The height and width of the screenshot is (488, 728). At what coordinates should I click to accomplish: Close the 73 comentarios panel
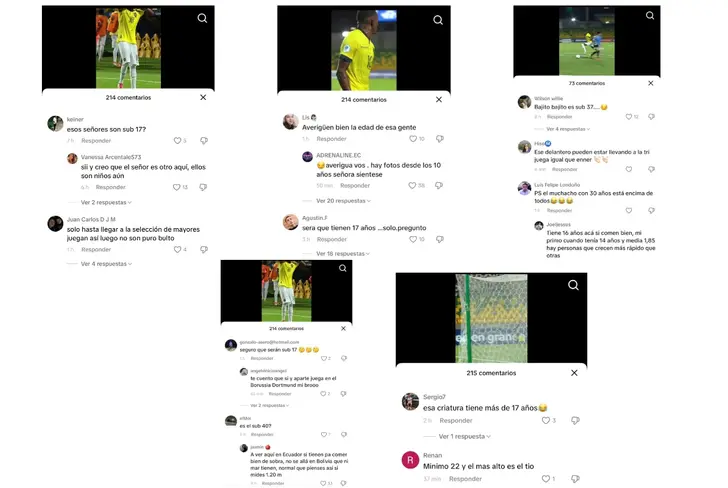[650, 83]
